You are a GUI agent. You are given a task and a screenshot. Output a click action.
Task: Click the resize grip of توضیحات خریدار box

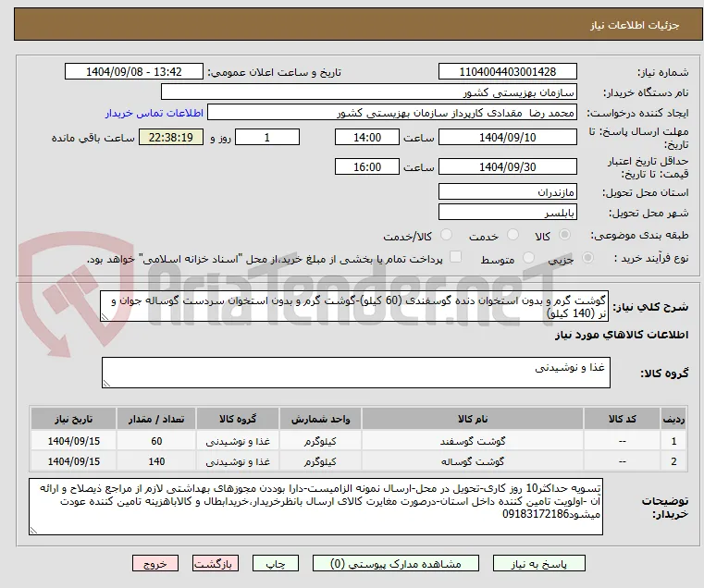(x=33, y=531)
